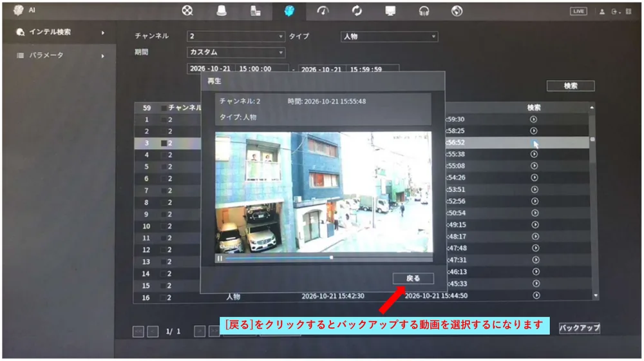Image resolution: width=644 pixels, height=361 pixels.
Task: Open the POS register icon
Action: coord(256,11)
